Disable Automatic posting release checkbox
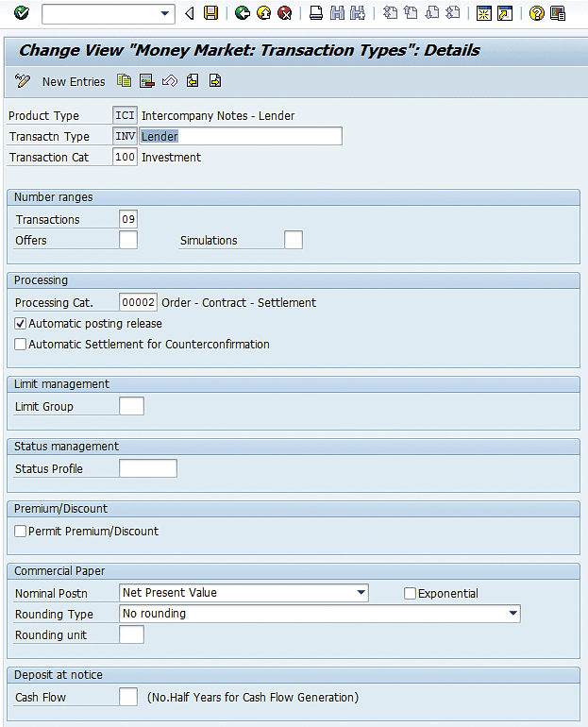 (21, 324)
